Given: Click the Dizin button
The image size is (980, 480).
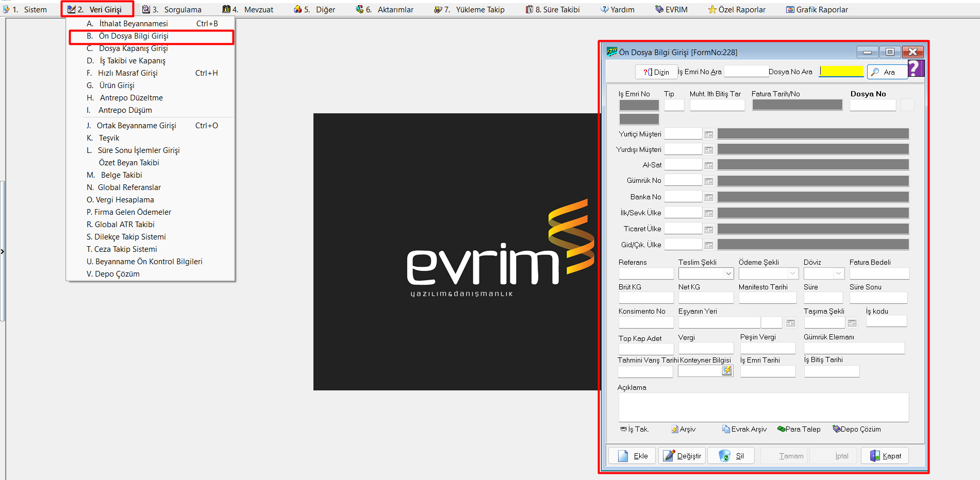Looking at the screenshot, I should (x=656, y=72).
